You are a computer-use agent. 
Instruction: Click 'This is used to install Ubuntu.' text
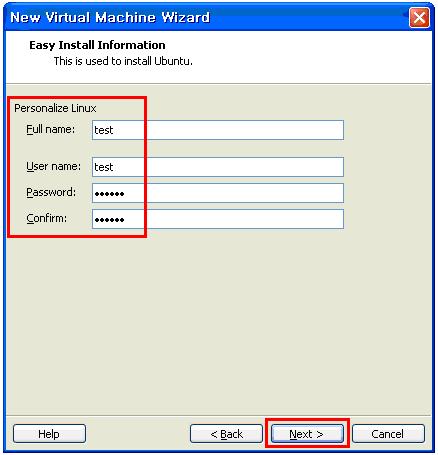pos(123,61)
